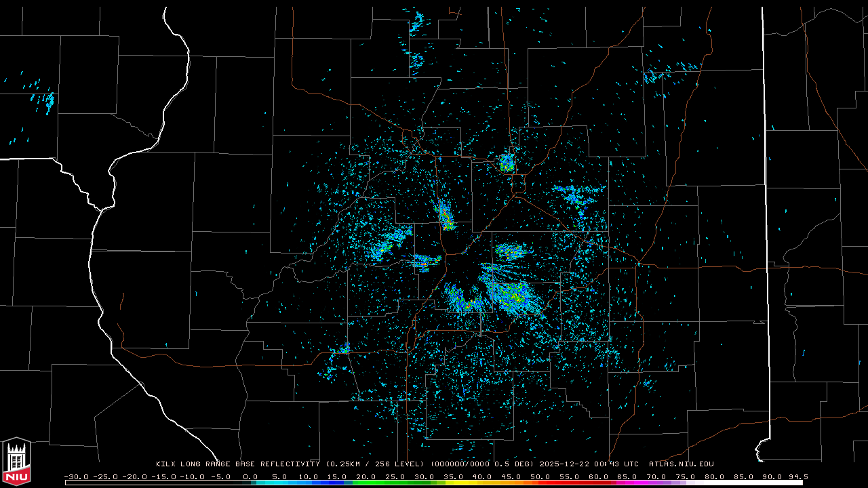Click the ATLAS.NIU.EDU link text

pos(681,464)
